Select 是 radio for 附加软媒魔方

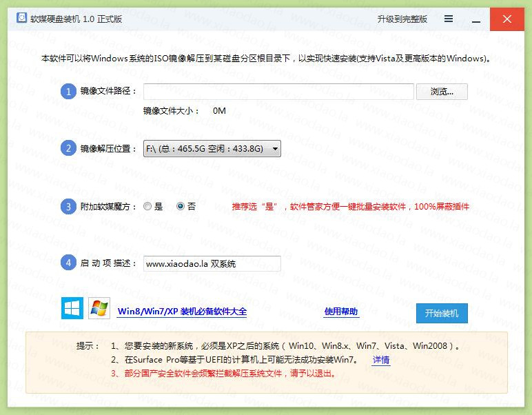(147, 206)
